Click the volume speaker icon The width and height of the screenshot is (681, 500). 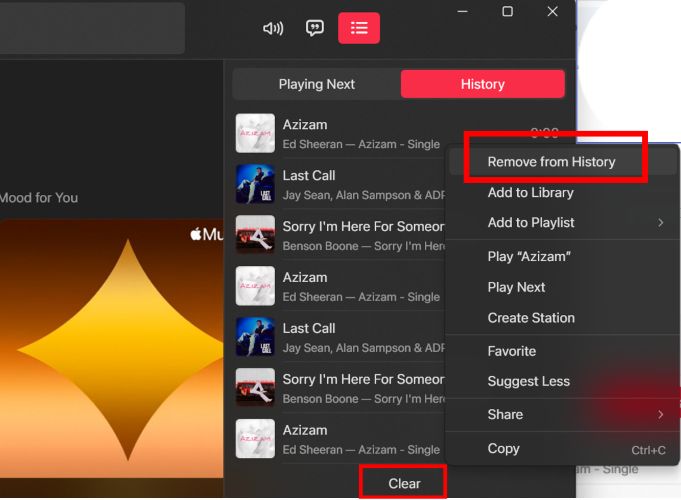273,29
